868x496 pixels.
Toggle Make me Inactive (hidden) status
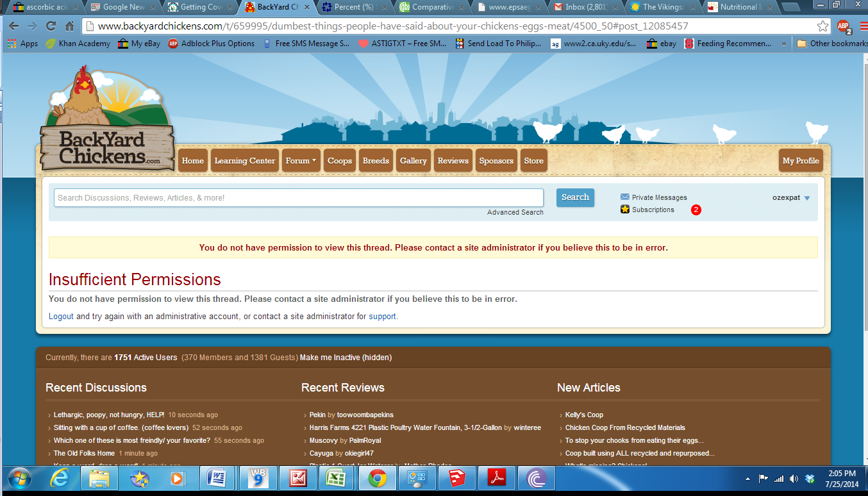(x=346, y=358)
